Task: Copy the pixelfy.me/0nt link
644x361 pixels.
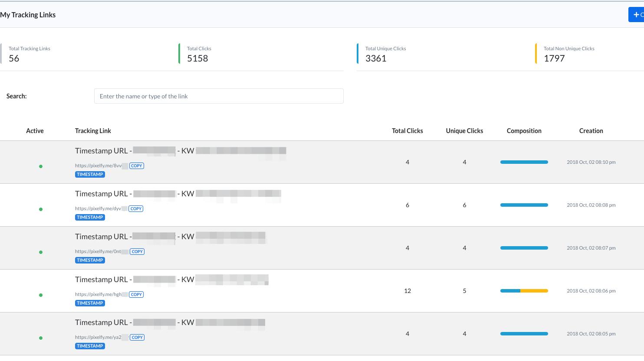Action: 137,251
